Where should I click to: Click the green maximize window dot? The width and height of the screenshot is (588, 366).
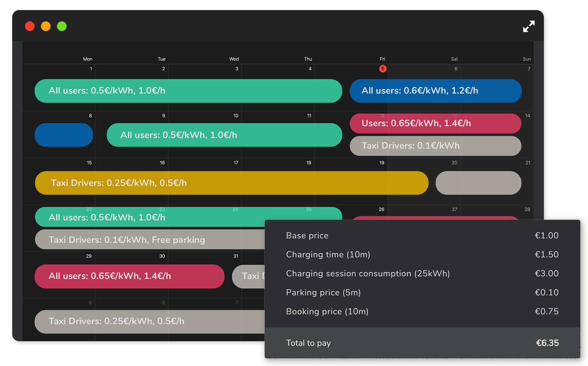[62, 26]
